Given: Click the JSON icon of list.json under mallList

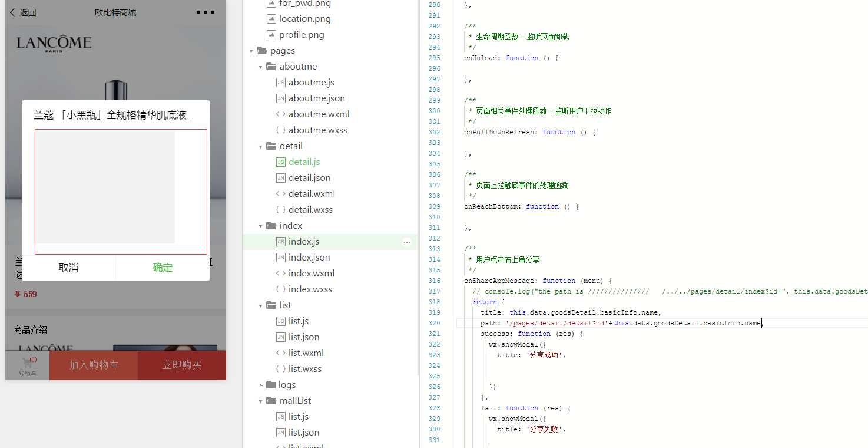Looking at the screenshot, I should (281, 433).
